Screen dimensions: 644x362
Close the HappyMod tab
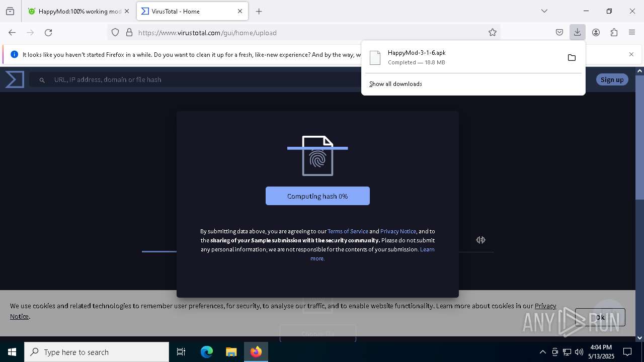127,11
